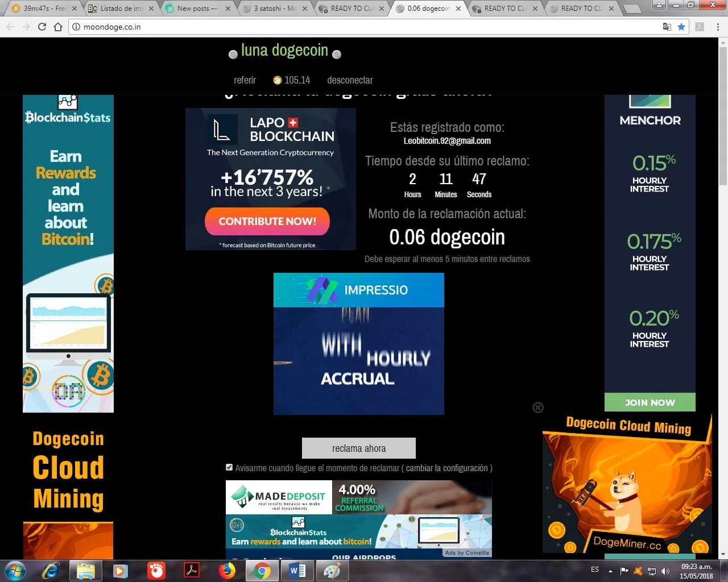Click the ES language indicator in tray
728x582 pixels.
pyautogui.click(x=595, y=569)
